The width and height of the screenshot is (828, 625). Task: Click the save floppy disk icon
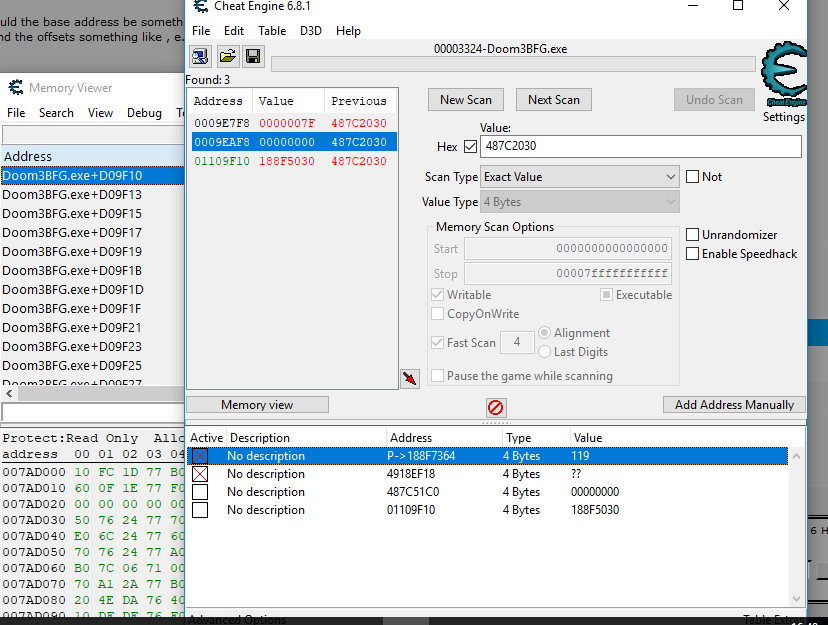coord(253,56)
